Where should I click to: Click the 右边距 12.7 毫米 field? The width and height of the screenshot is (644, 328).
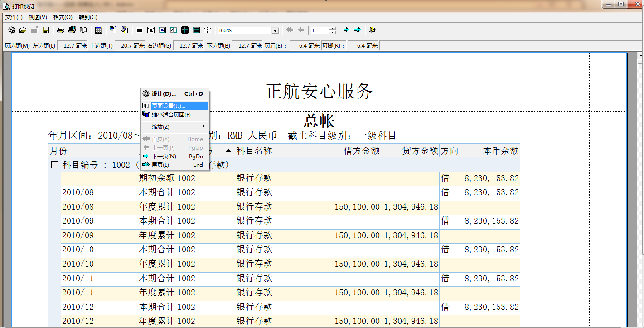(x=189, y=45)
